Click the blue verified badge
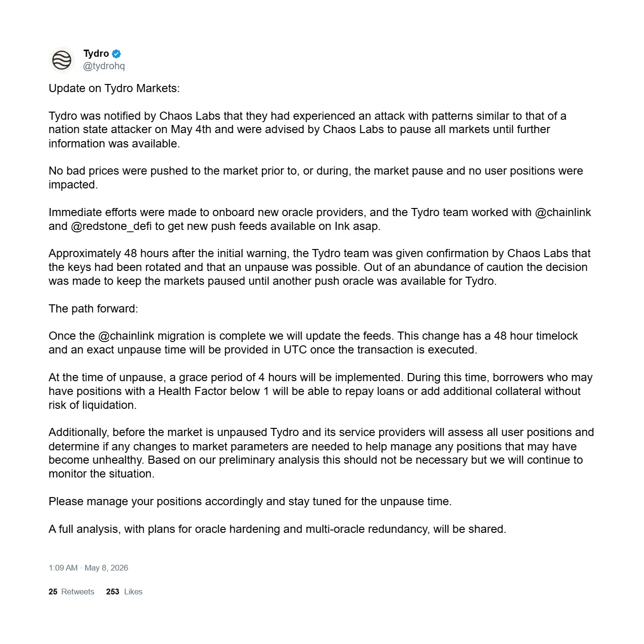The image size is (644, 644). 116,54
